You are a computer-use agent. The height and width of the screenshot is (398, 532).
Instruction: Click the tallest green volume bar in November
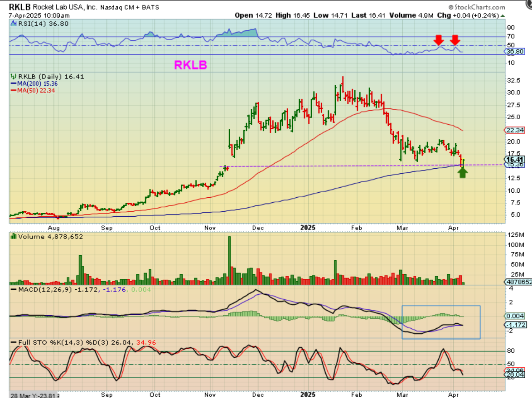[x=229, y=260]
